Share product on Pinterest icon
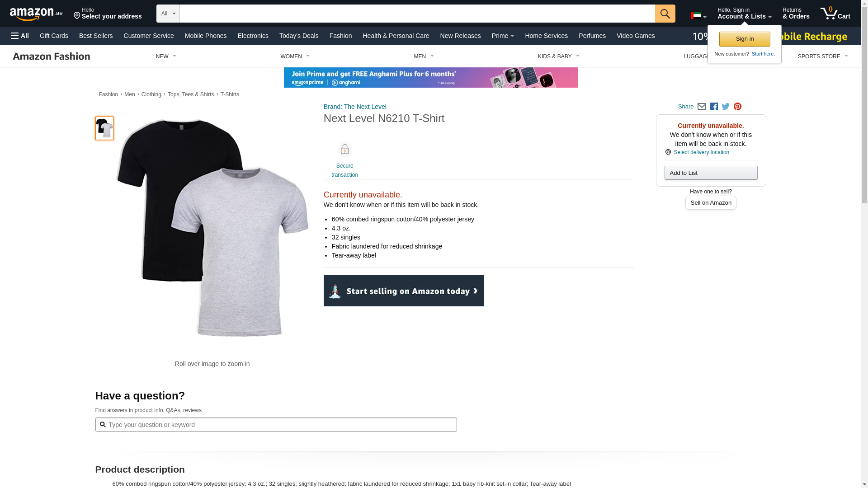Viewport: 868px width, 488px height. [737, 107]
